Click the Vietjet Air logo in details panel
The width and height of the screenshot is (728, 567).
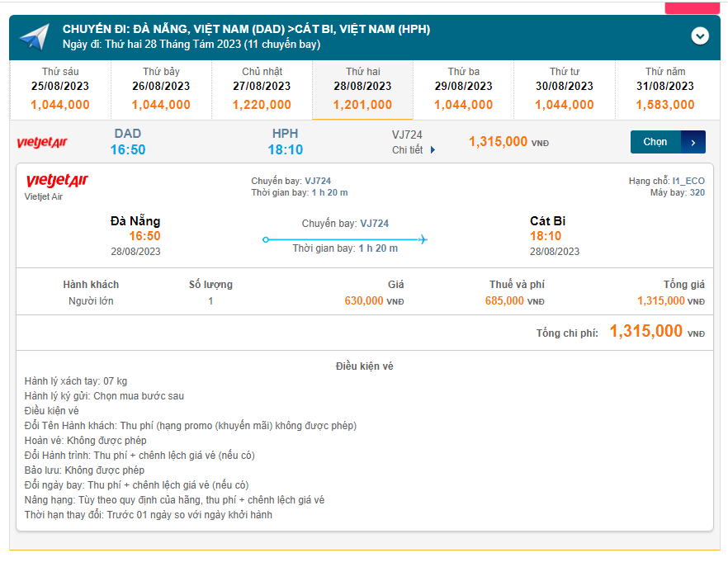click(57, 181)
